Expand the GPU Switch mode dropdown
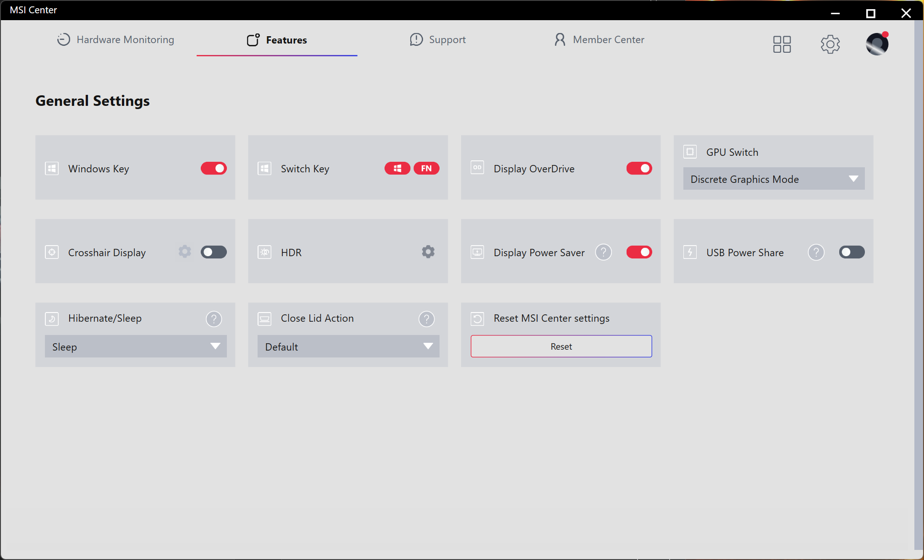 tap(774, 179)
